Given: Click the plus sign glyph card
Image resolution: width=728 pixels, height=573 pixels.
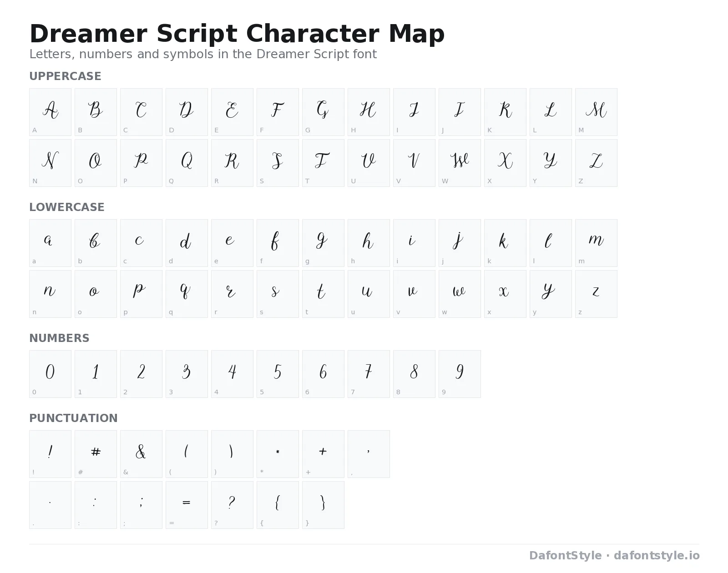Looking at the screenshot, I should [323, 454].
